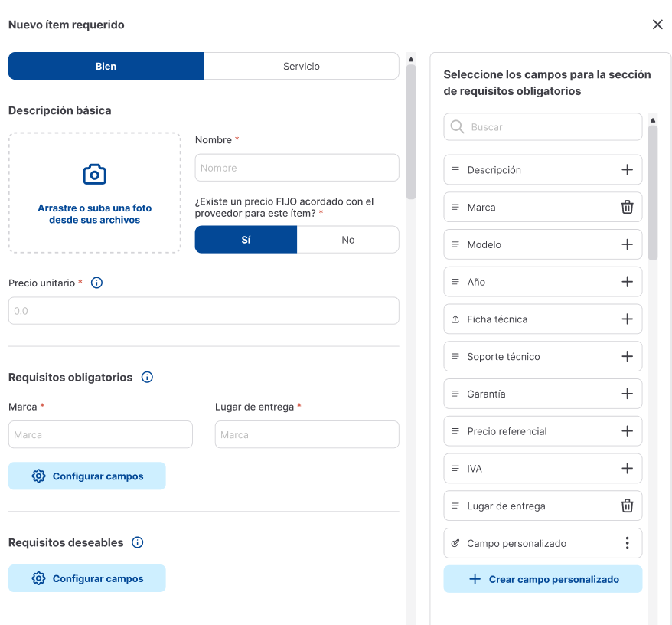The image size is (672, 625).
Task: Switch to the Servicio tab
Action: click(302, 66)
